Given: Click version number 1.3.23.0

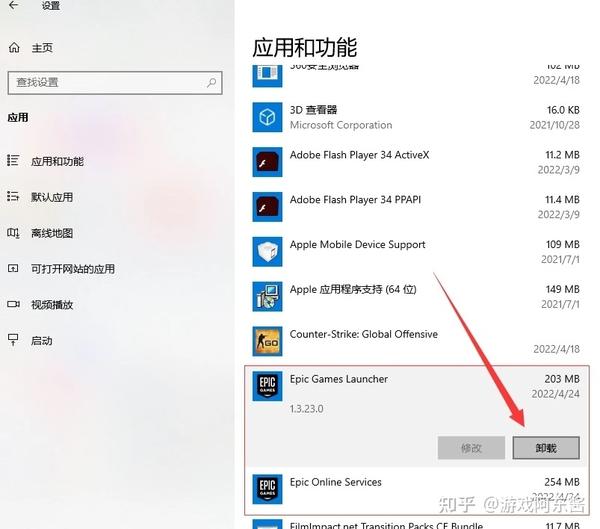Looking at the screenshot, I should coord(307,409).
